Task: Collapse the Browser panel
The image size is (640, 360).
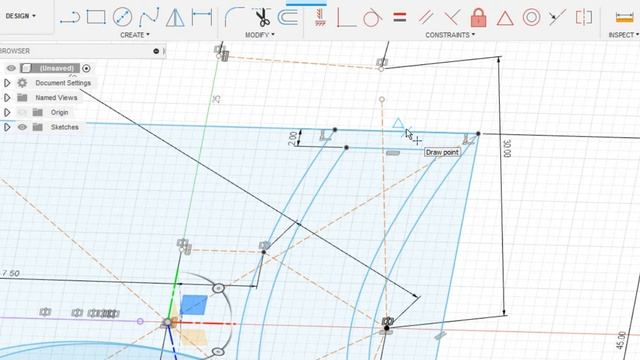Action: click(x=156, y=51)
